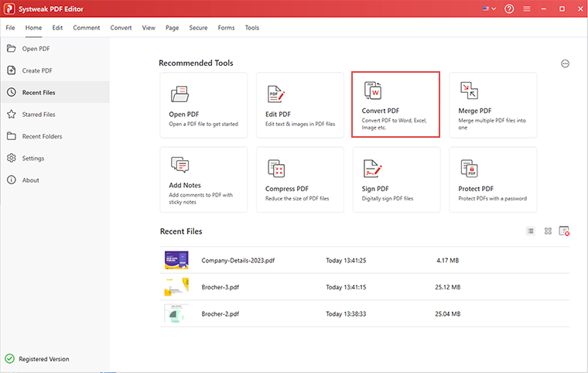Click timestamp Today 13:41:15
The image size is (588, 373).
[346, 287]
